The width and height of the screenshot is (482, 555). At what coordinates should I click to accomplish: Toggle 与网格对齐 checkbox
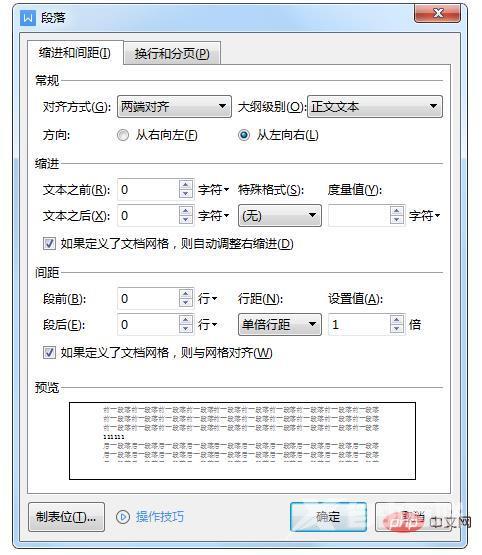(x=49, y=353)
